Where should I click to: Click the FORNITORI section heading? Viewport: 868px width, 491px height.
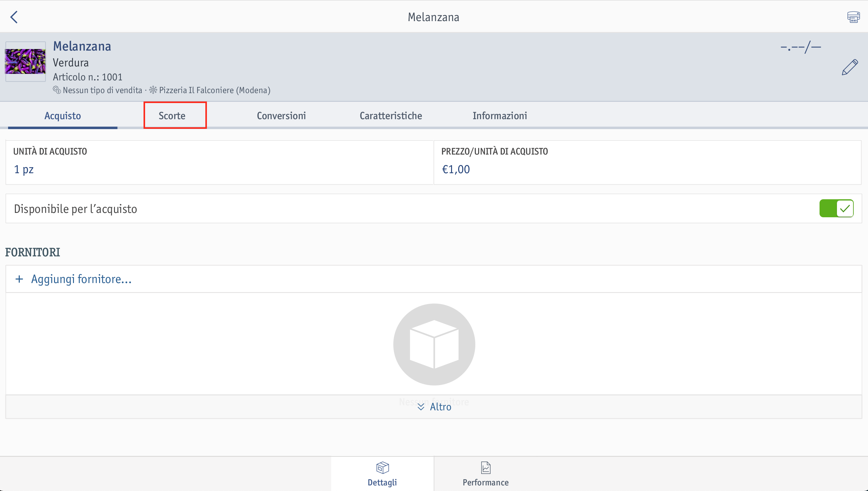point(32,252)
